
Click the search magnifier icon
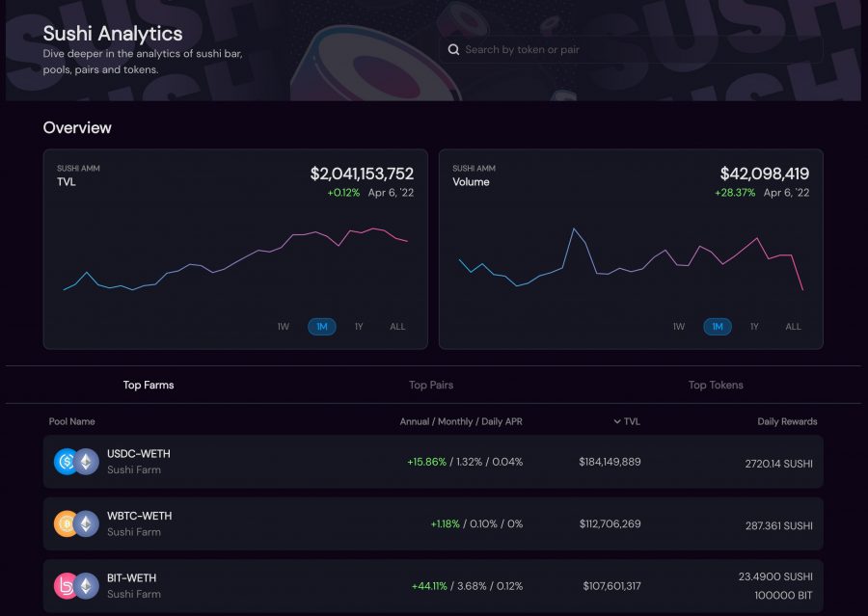(x=453, y=50)
